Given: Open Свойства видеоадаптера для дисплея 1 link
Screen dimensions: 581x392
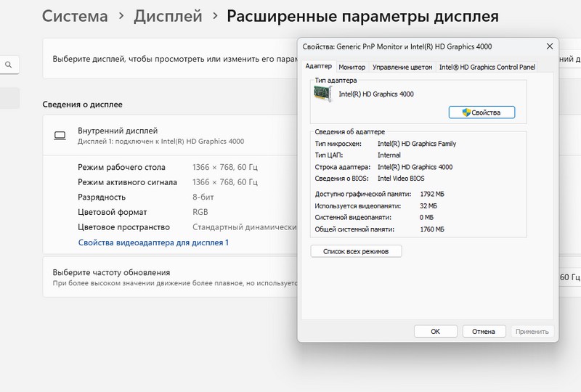Looking at the screenshot, I should pos(153,242).
